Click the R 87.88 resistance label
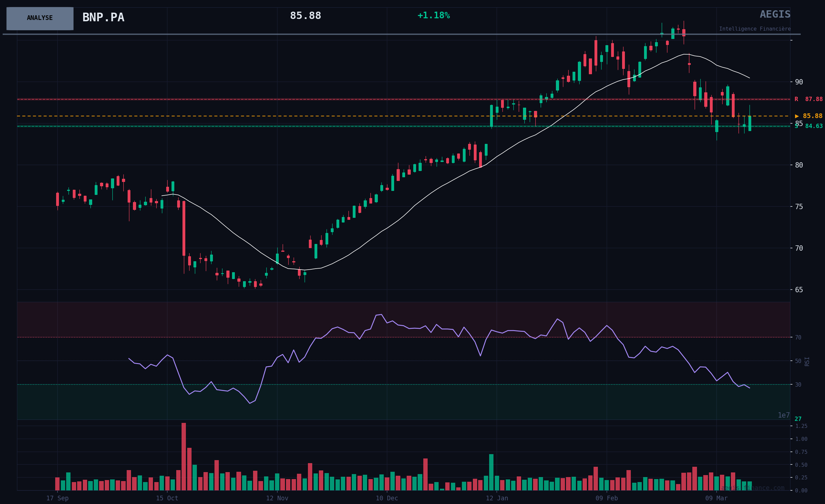Viewport: 825px width, 504px height. [808, 99]
